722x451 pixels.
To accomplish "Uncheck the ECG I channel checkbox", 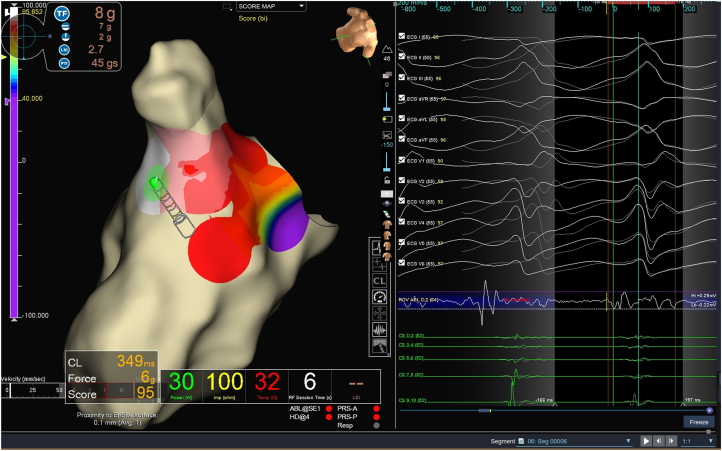I will coord(402,36).
